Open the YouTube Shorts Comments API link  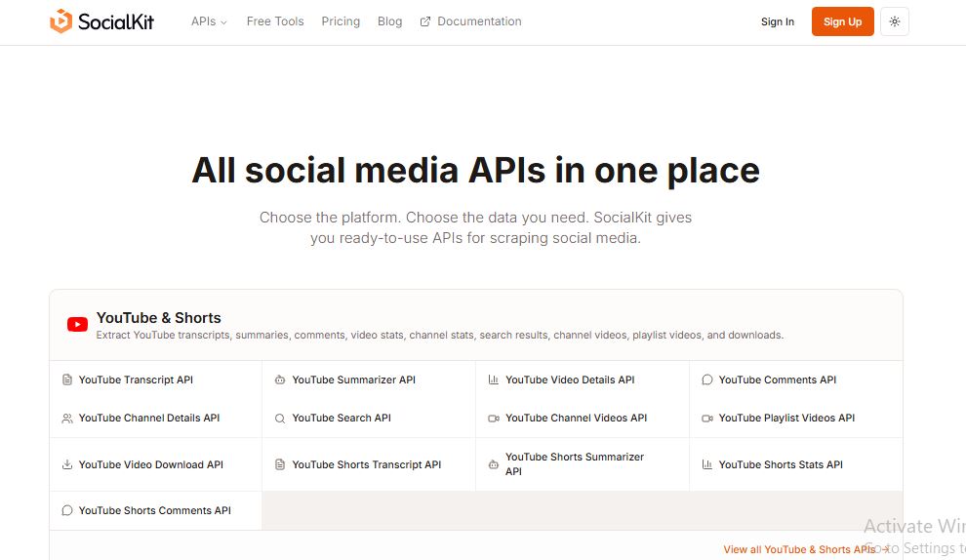(x=154, y=510)
